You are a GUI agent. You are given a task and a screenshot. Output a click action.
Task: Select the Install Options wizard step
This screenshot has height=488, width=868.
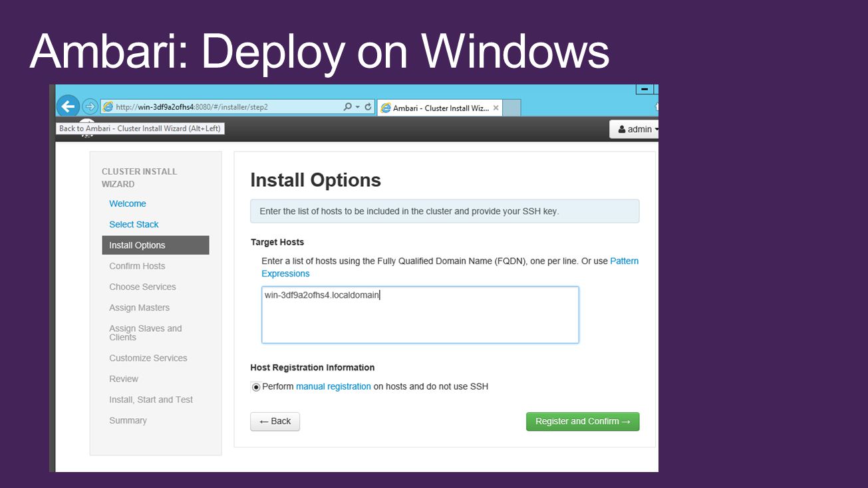click(156, 245)
